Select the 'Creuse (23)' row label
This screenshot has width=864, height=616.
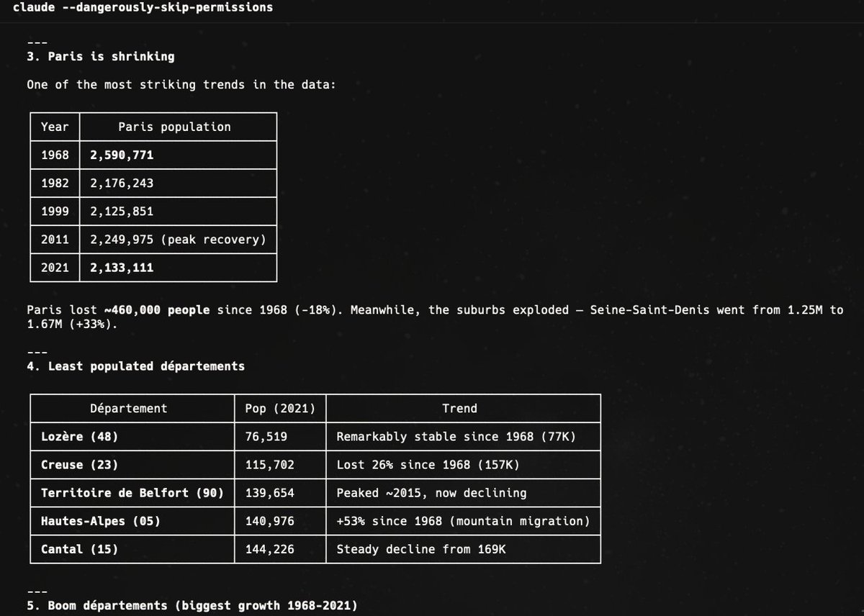pos(79,464)
